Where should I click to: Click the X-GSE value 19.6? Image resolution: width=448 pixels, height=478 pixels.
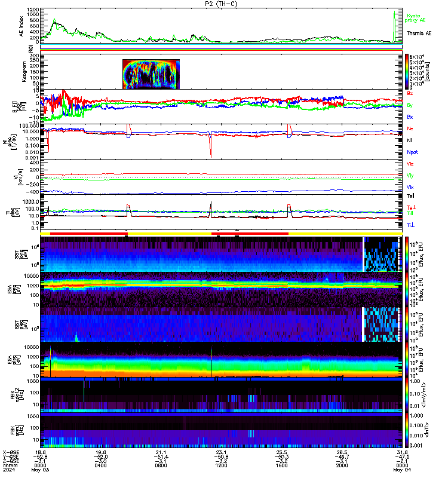pyautogui.click(x=101, y=452)
